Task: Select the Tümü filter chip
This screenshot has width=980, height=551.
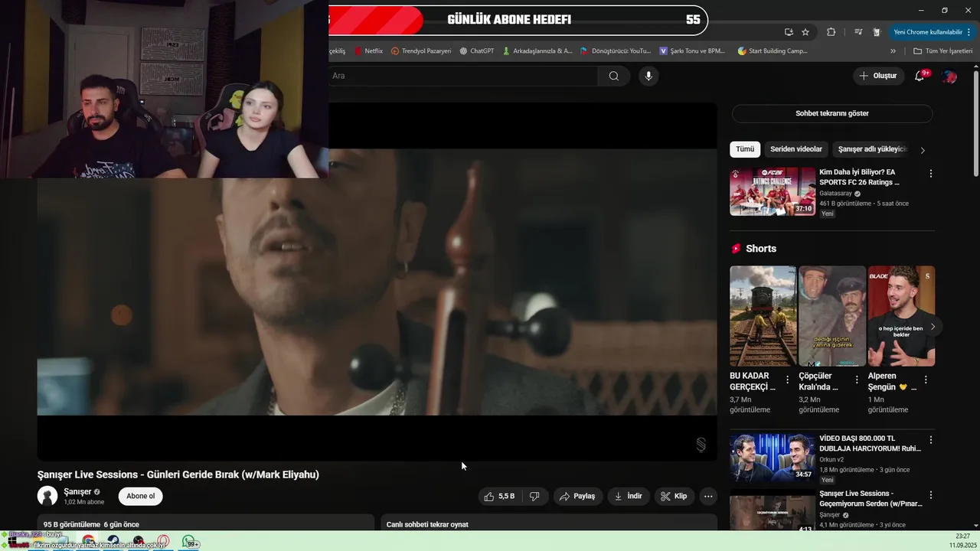Action: click(x=745, y=149)
